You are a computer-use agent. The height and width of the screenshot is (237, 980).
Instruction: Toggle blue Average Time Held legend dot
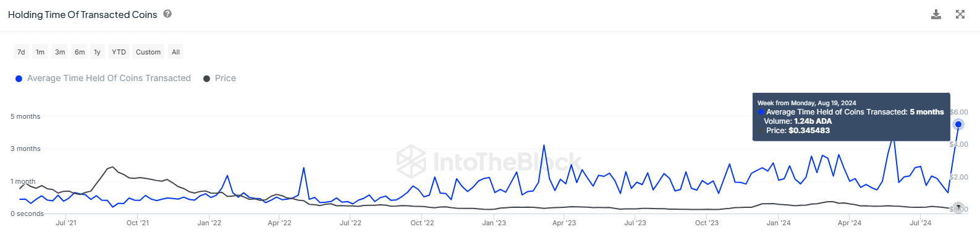(x=19, y=79)
